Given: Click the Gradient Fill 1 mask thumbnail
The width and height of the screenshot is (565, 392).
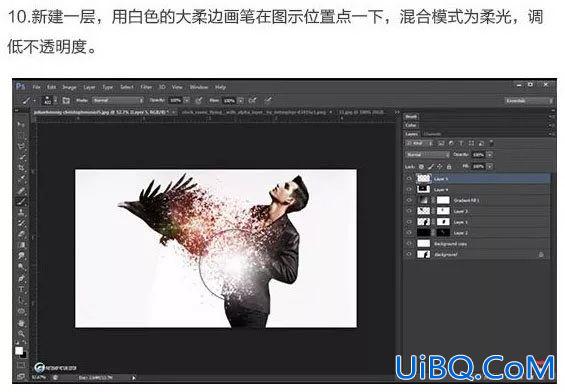Looking at the screenshot, I should [x=443, y=200].
